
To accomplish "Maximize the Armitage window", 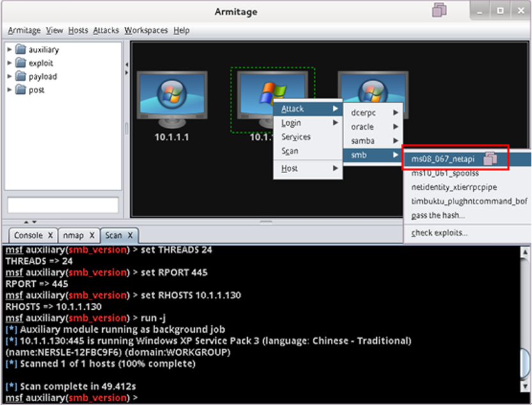I will tap(500, 11).
